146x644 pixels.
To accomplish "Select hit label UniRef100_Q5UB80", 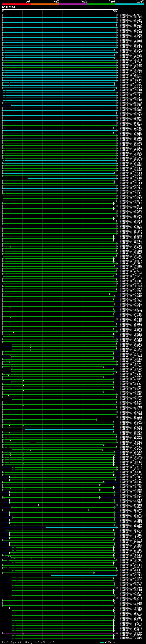I will point(131,191).
